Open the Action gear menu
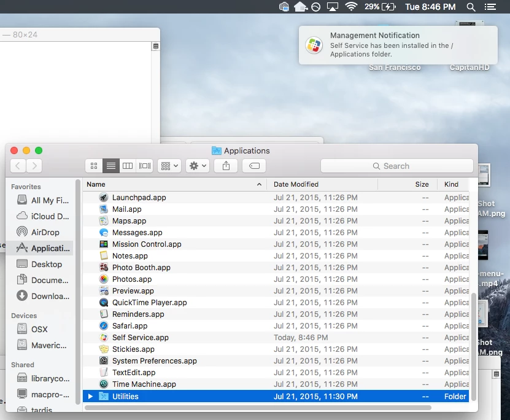 [x=198, y=166]
